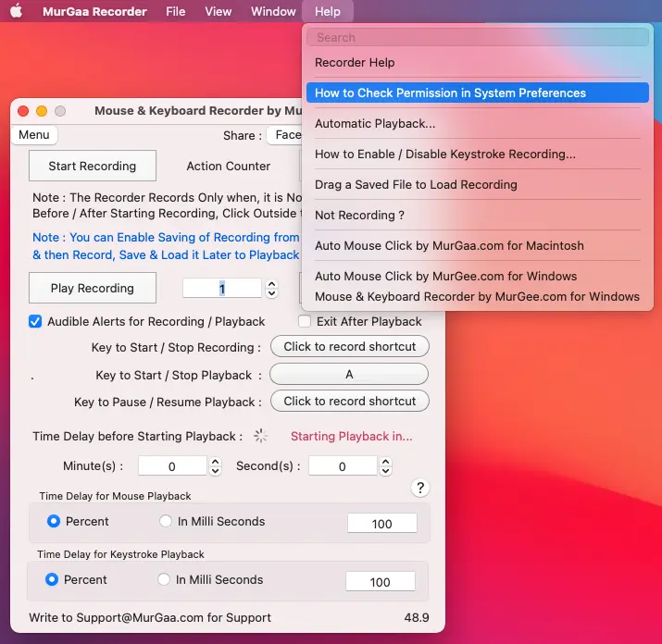The image size is (662, 644).
Task: Adjust the Minute(s) stepper arrows
Action: [215, 466]
